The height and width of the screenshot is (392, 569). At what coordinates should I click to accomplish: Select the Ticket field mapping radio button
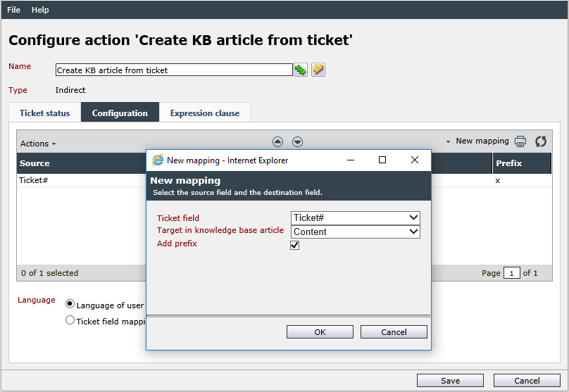coord(70,320)
